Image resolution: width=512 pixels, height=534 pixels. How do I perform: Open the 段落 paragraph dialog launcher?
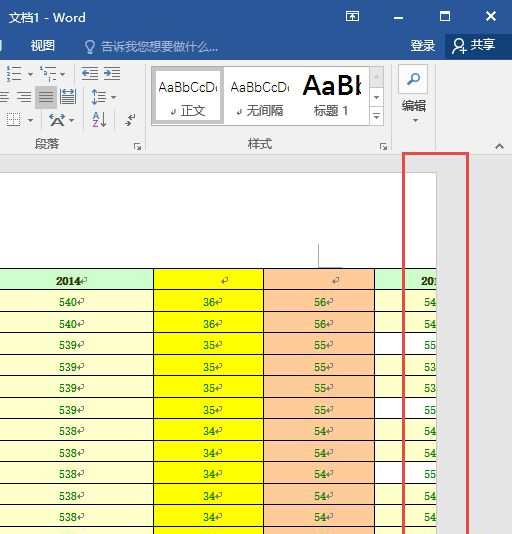pos(137,146)
